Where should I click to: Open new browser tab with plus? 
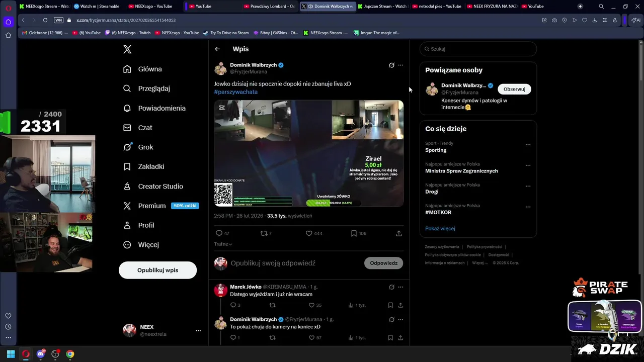580,6
